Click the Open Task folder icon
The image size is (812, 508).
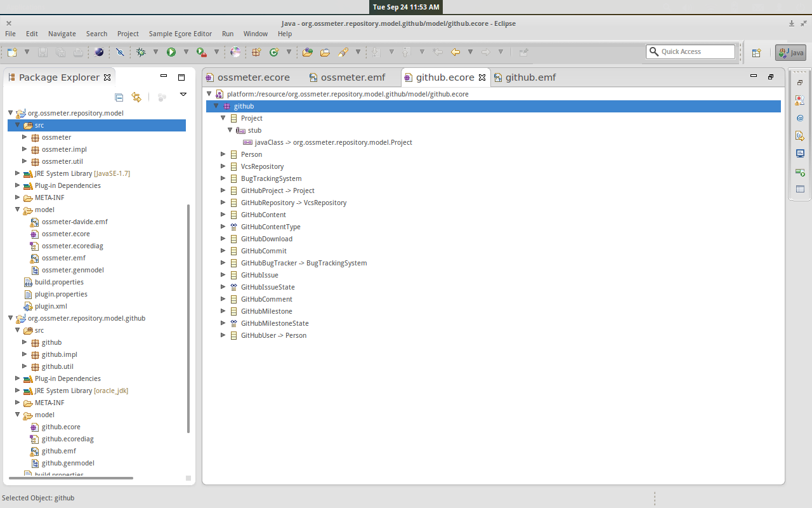pyautogui.click(x=325, y=52)
